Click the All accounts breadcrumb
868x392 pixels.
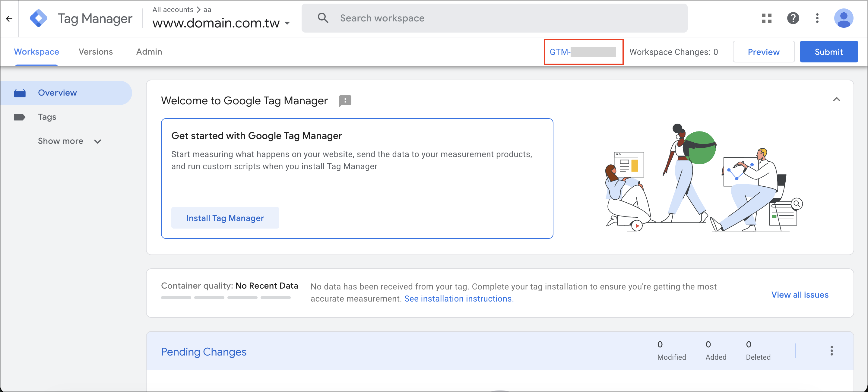[173, 9]
